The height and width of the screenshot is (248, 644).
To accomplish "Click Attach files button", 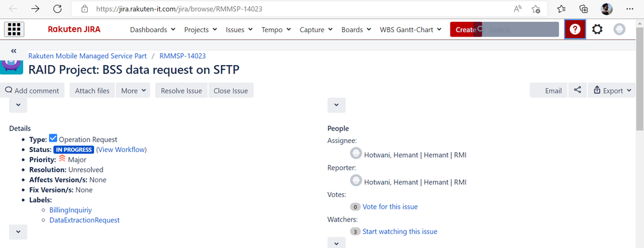I will (92, 90).
